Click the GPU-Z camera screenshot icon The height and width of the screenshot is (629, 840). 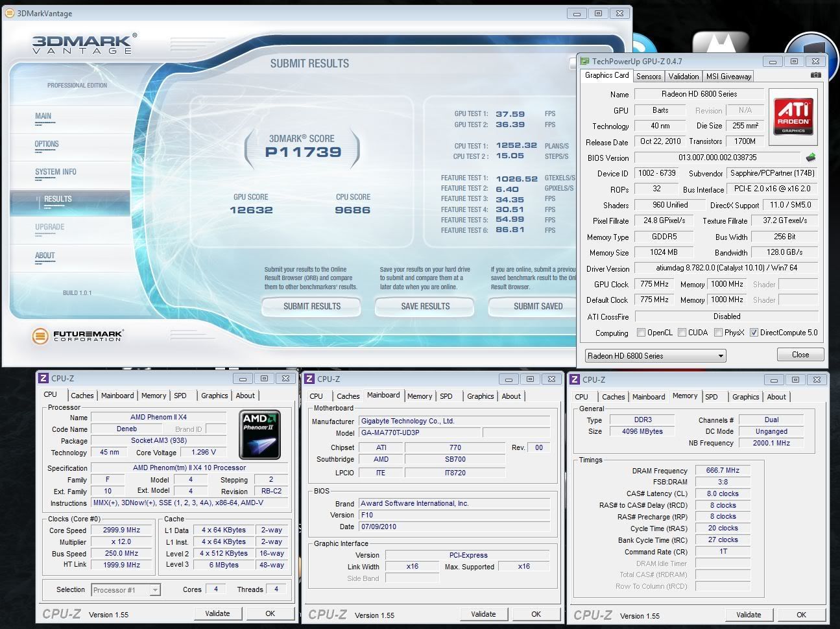(x=815, y=76)
